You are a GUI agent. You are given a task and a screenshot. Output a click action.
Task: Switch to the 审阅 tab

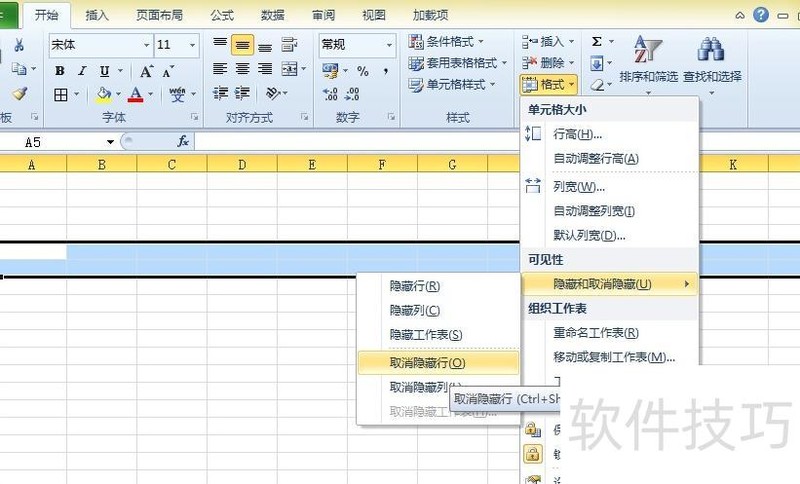pyautogui.click(x=323, y=15)
